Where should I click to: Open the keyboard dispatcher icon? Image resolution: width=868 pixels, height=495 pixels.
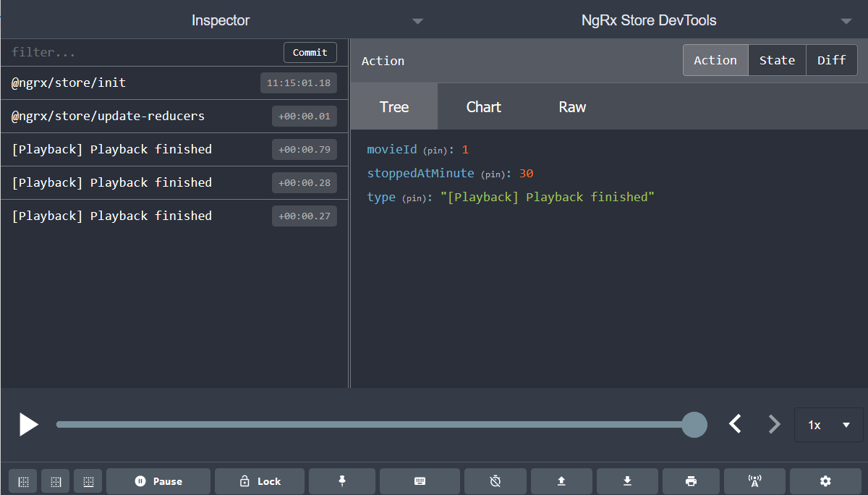(x=420, y=481)
